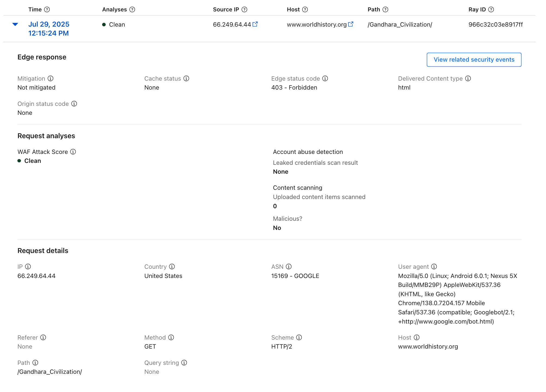Click info icon beside Edge status code
This screenshot has height=392, width=546.
click(325, 78)
